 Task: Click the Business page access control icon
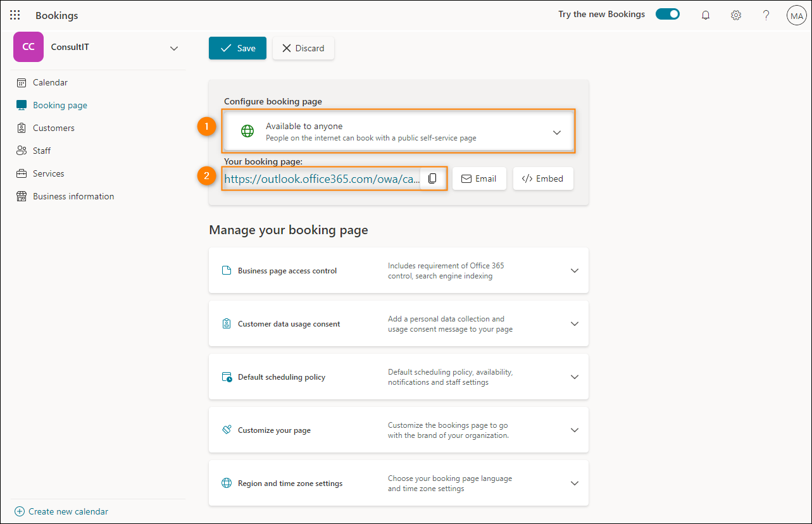[x=227, y=271]
